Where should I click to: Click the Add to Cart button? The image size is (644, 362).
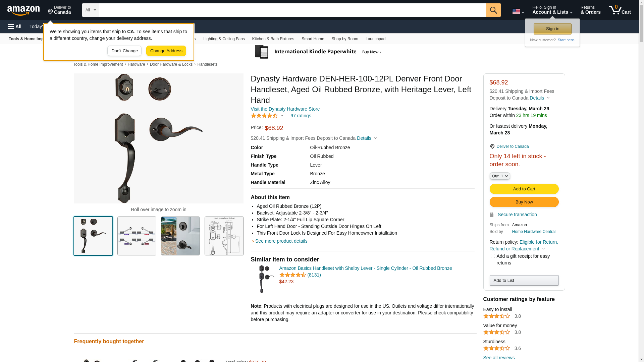tap(524, 189)
